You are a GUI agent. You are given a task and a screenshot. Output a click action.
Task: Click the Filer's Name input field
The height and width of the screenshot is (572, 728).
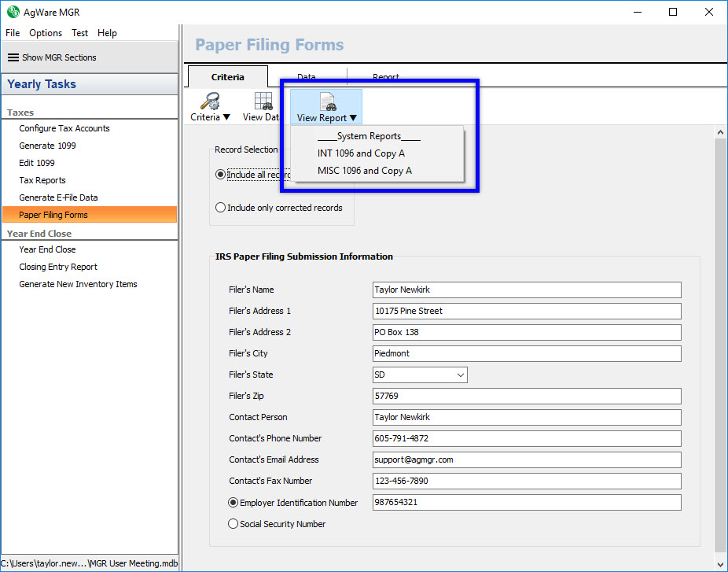pos(526,290)
